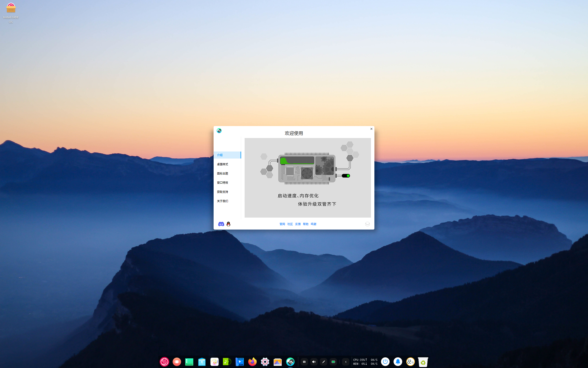Close the welcome dialog

[371, 129]
